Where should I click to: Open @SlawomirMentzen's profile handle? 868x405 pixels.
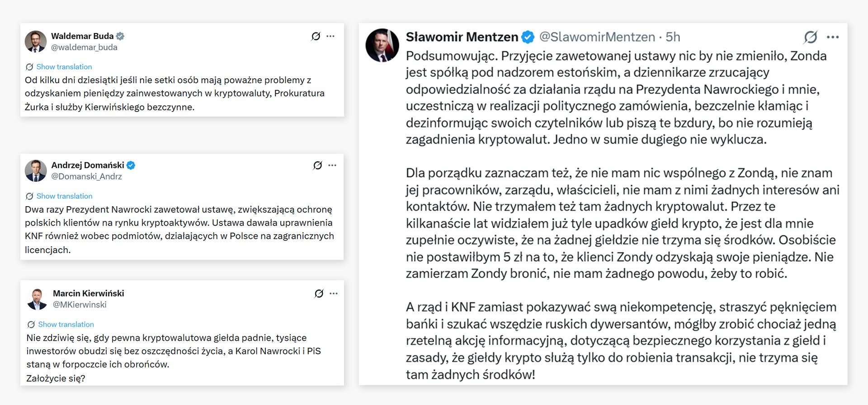click(x=597, y=37)
